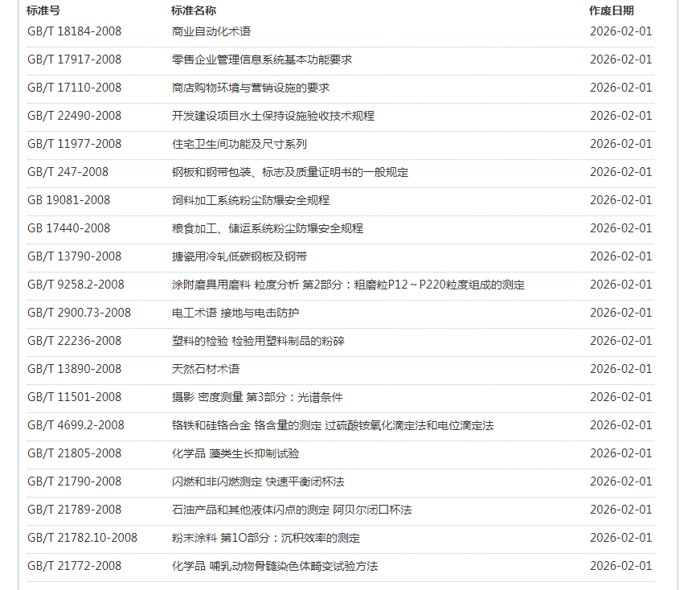
Task: Select GB/T 21782.10-2008 standard number
Action: (x=82, y=538)
